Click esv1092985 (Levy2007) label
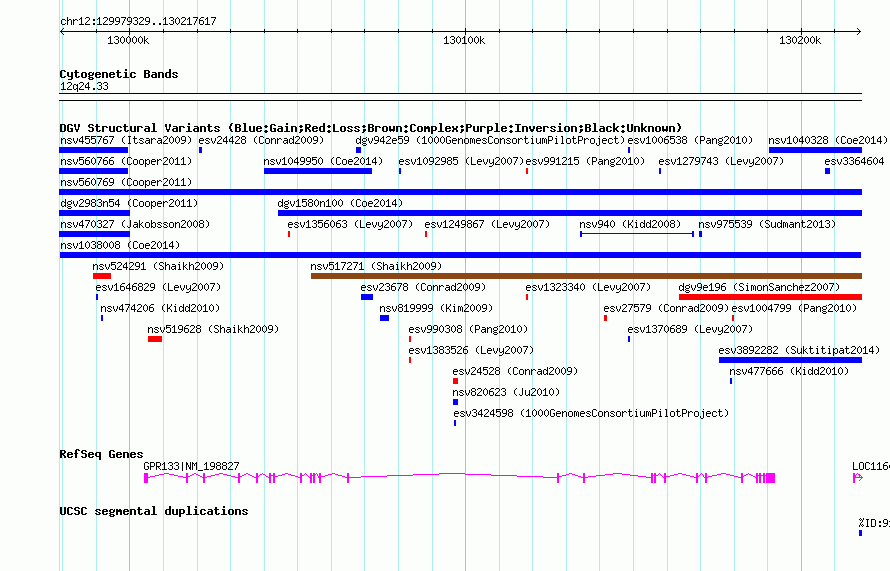Screen dimensions: 890x571 (x=461, y=161)
